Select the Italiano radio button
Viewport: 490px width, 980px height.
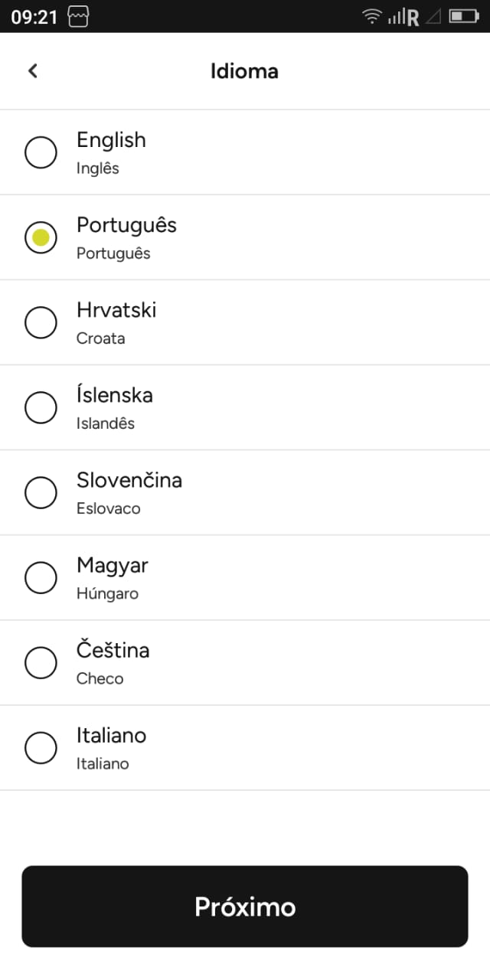pos(41,747)
